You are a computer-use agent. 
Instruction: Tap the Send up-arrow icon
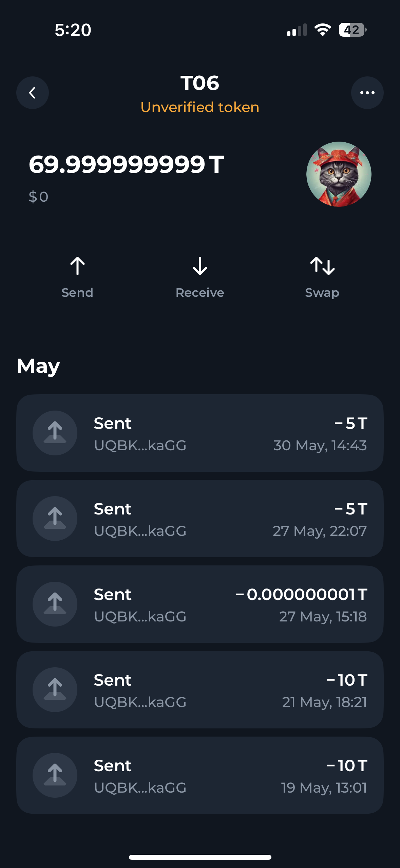tap(77, 266)
